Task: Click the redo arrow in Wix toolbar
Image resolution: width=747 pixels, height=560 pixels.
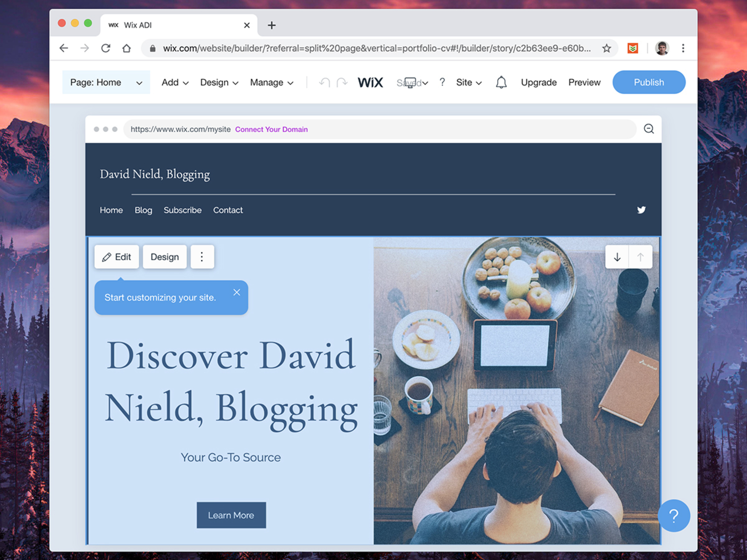Action: click(342, 82)
